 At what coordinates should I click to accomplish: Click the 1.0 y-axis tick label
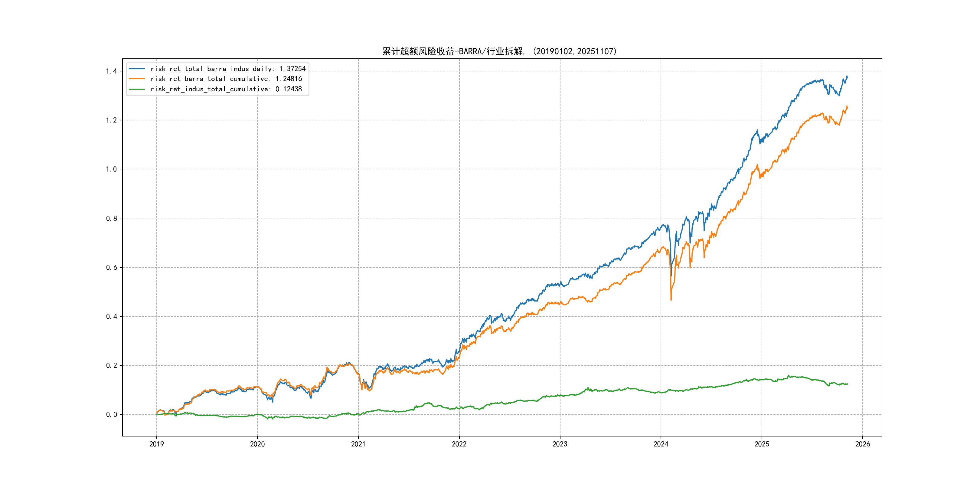[111, 169]
